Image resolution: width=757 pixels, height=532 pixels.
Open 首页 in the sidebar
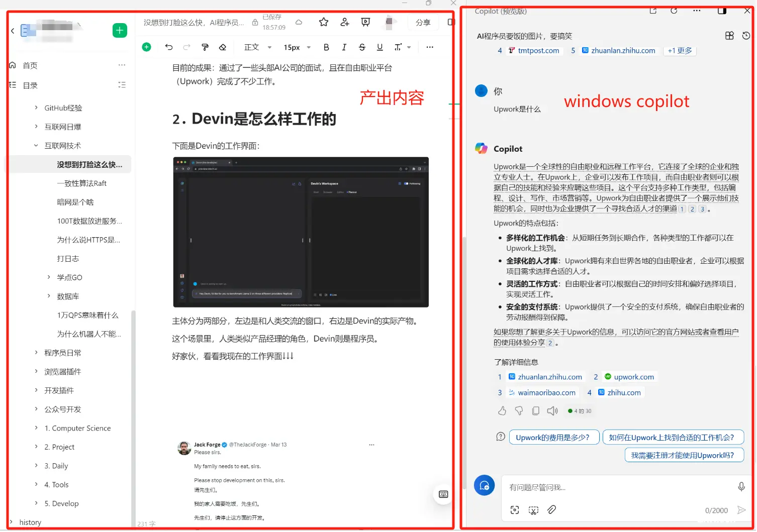tap(30, 65)
